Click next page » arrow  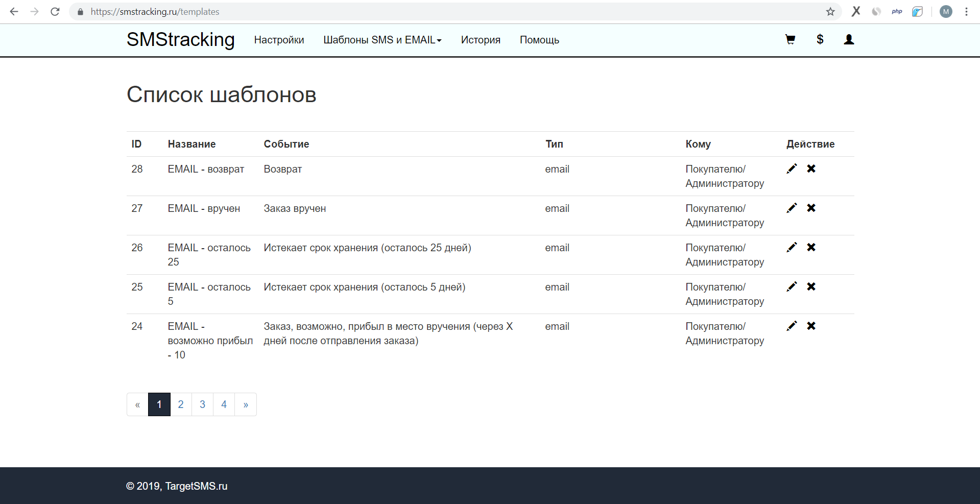246,404
